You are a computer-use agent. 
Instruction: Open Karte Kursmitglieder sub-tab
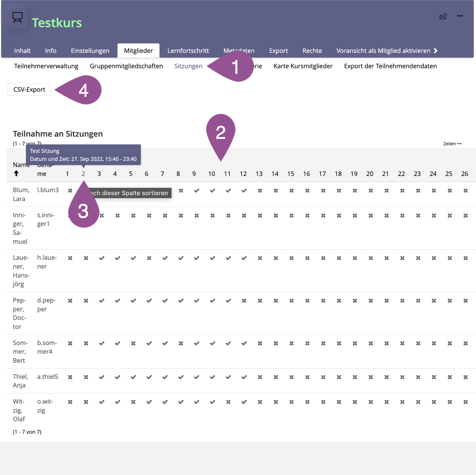(x=303, y=66)
